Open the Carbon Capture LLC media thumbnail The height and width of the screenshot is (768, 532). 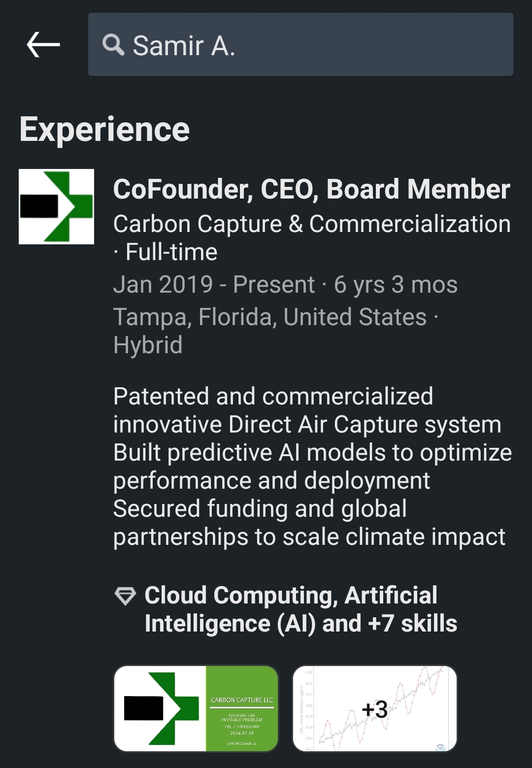click(196, 708)
